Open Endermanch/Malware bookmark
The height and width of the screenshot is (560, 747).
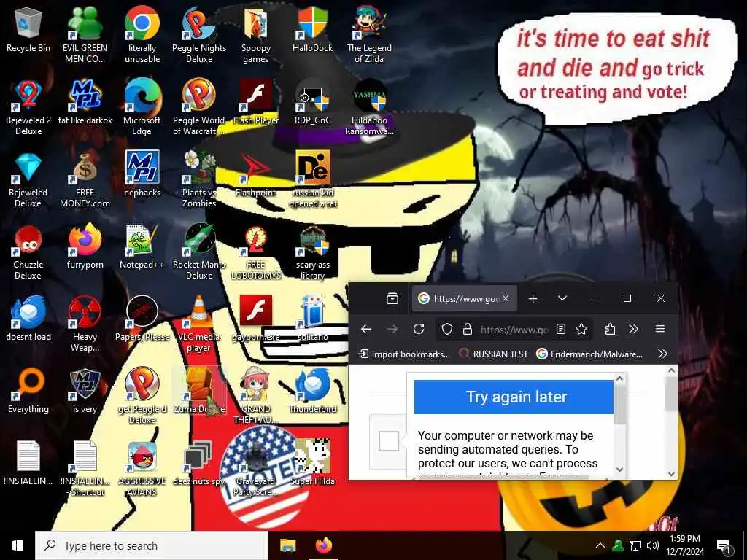click(x=589, y=354)
